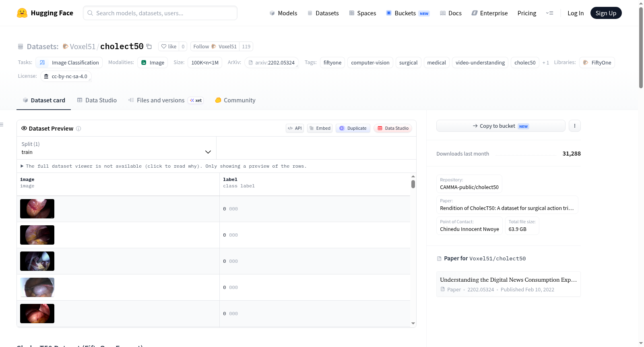Click the first preview image thumbnail

(37, 209)
